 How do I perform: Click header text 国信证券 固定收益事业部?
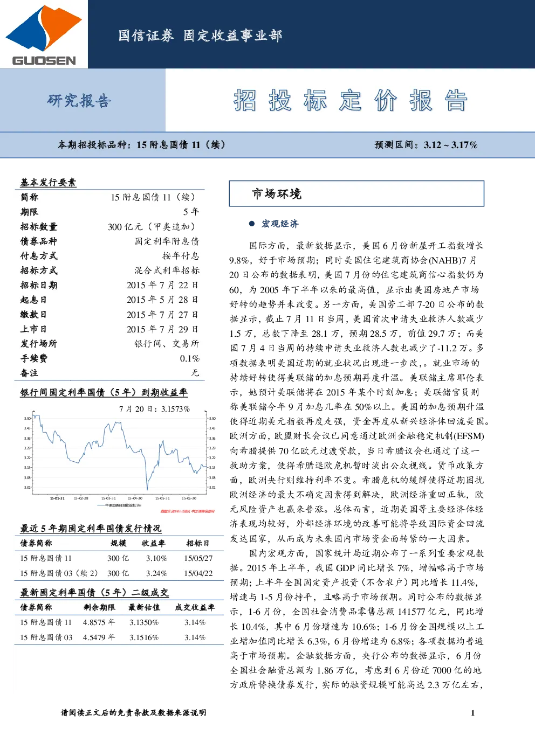(200, 36)
